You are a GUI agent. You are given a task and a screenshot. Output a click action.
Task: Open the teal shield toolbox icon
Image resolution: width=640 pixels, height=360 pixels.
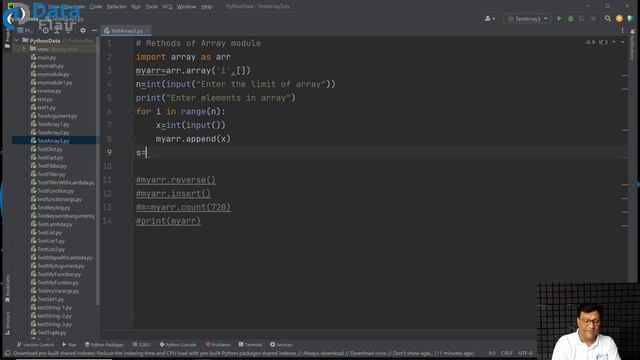630,19
